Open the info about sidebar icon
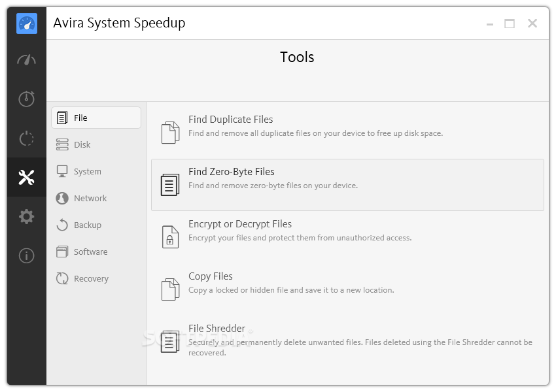 tap(27, 255)
